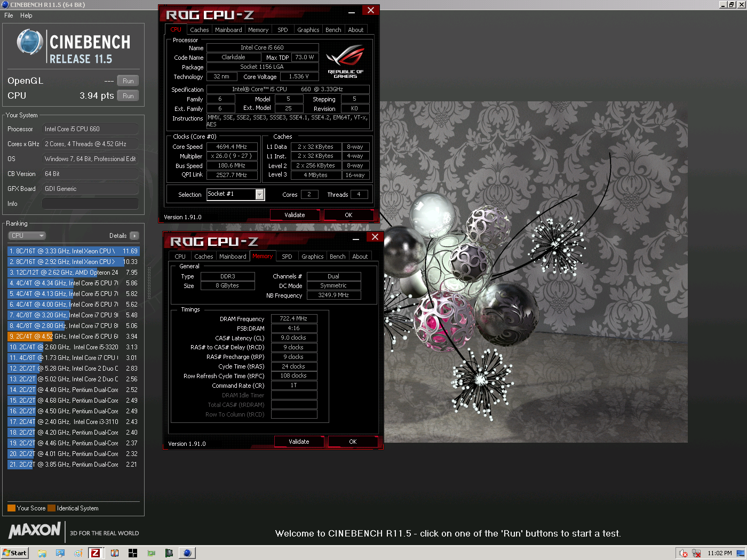Screen dimensions: 747x560
Task: Run the CPU benchmark
Action: click(x=128, y=96)
